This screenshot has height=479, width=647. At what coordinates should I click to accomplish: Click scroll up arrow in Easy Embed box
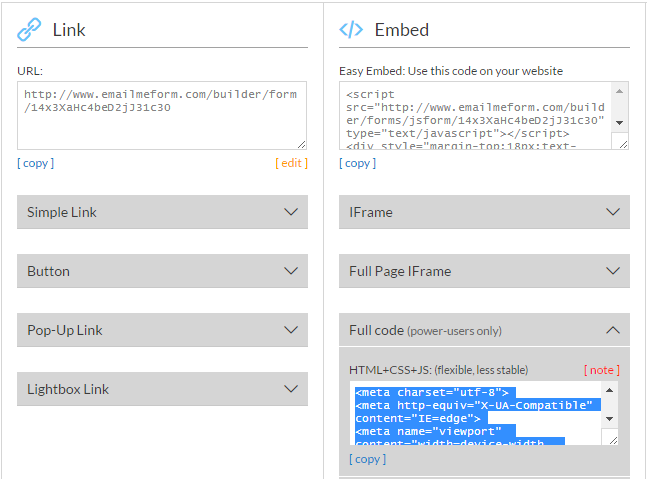point(619,91)
